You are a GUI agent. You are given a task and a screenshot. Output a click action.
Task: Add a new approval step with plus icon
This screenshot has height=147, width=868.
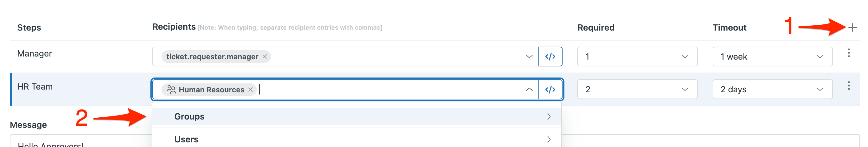point(852,27)
